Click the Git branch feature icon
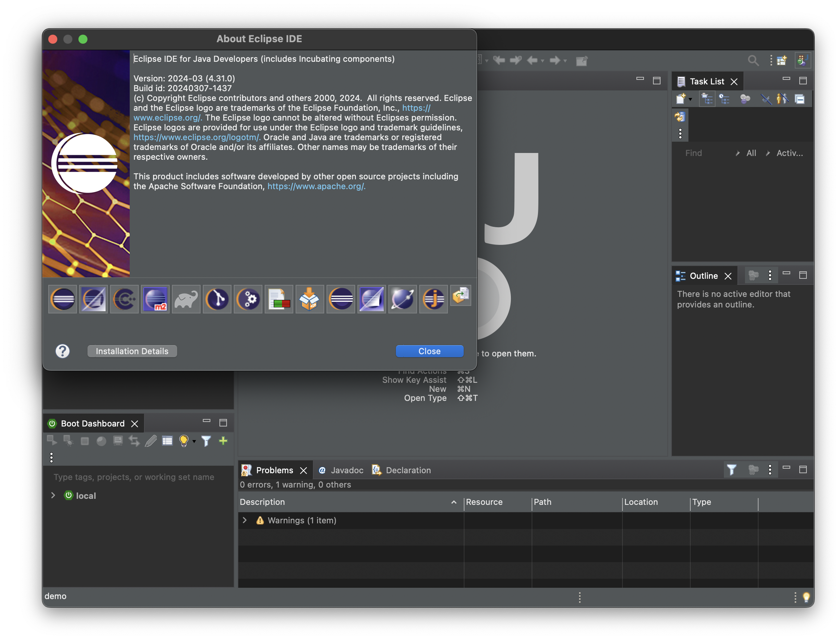The image size is (840, 639). tap(217, 299)
